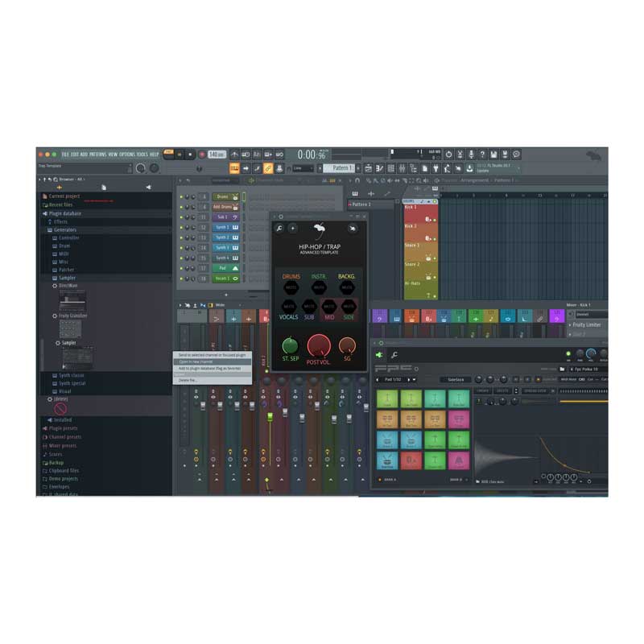Select the Pad channel button

(226, 268)
